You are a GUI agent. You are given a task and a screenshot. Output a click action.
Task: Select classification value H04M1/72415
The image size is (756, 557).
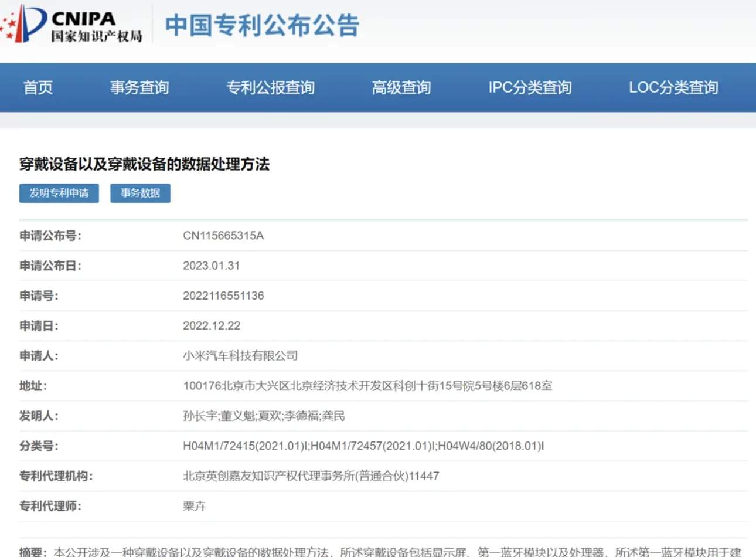click(363, 446)
